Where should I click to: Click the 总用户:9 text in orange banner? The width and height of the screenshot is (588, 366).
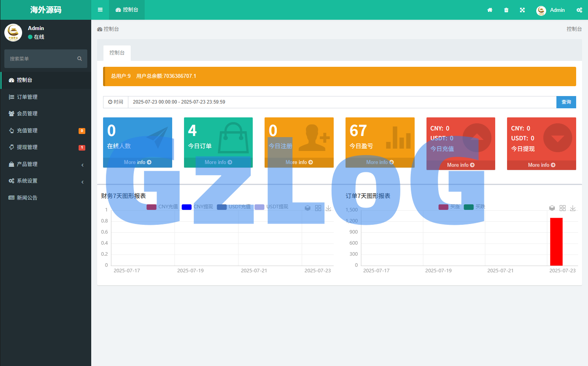click(121, 76)
